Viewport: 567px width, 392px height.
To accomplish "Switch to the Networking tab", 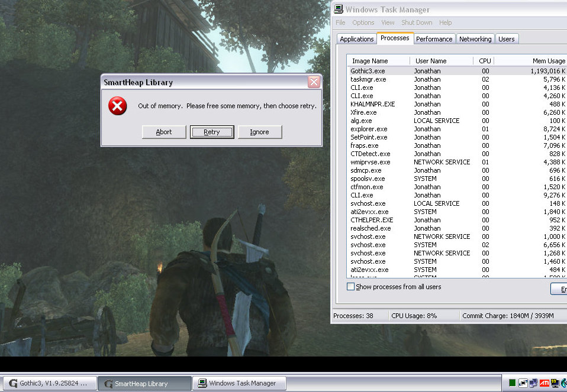I will point(475,39).
